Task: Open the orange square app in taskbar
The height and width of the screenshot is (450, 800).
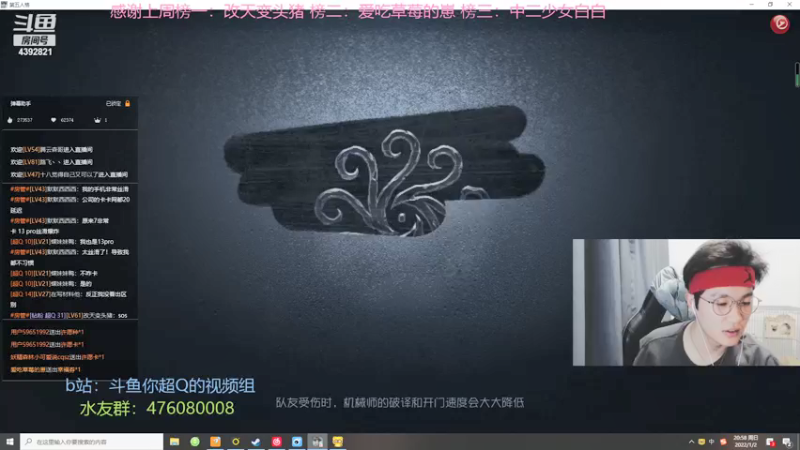Action: pos(215,442)
